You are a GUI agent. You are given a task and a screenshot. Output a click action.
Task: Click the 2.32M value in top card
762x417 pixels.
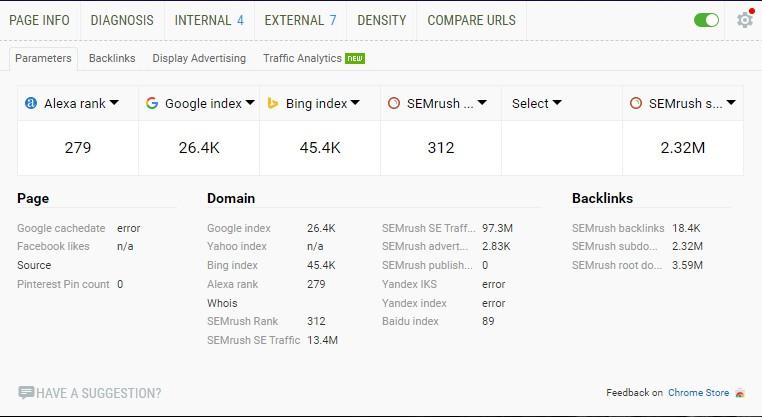(x=682, y=147)
